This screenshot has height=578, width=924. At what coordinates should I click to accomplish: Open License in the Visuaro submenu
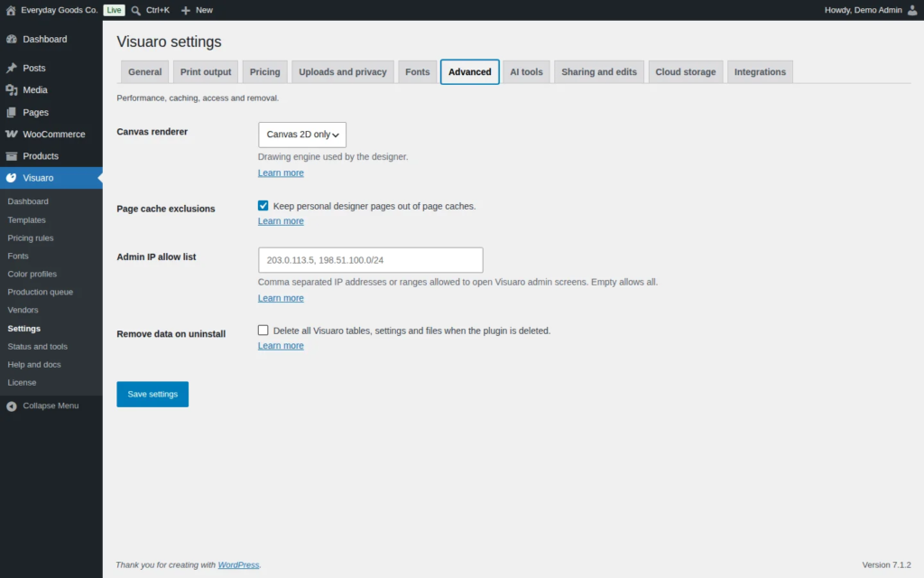22,382
